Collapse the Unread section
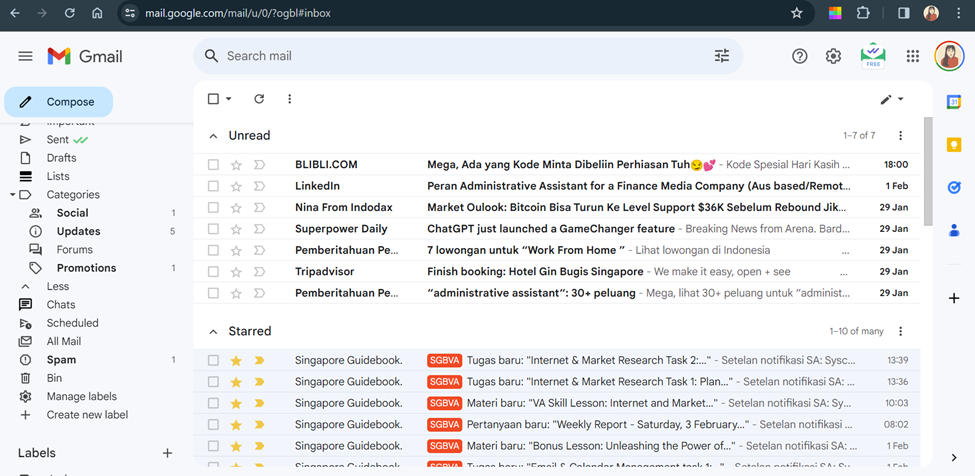Screen dimensions: 975x476 coord(212,136)
